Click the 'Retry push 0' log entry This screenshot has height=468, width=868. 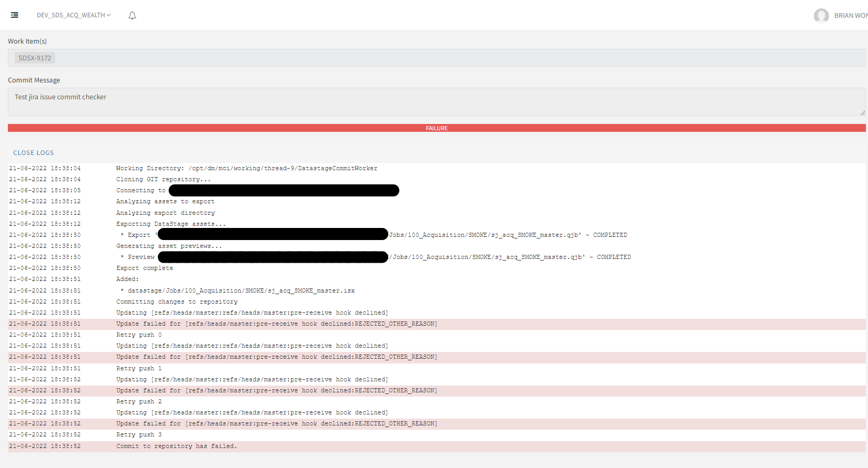139,335
